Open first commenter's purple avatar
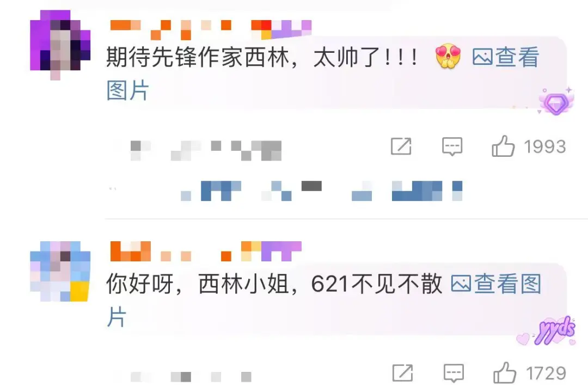The image size is (588, 385). pyautogui.click(x=60, y=44)
